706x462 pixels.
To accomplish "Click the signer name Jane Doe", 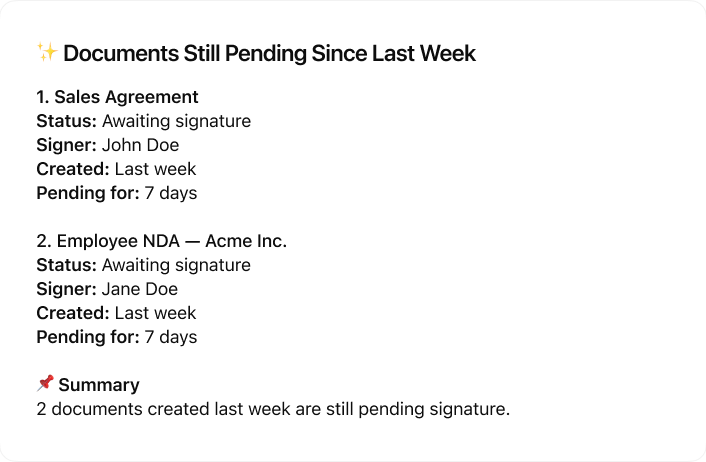I will point(142,289).
